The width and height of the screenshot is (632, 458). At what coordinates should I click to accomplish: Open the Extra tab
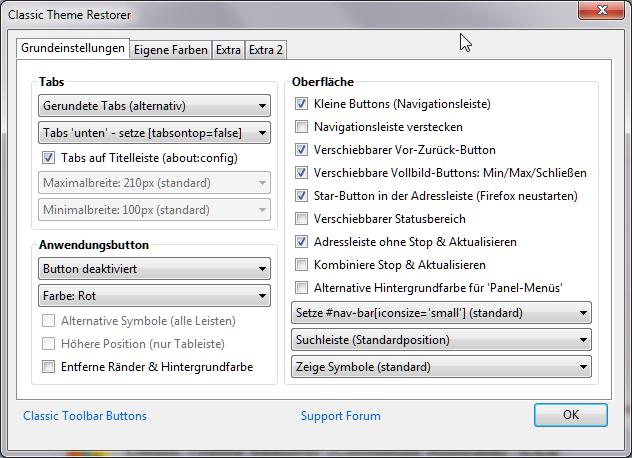coord(228,48)
